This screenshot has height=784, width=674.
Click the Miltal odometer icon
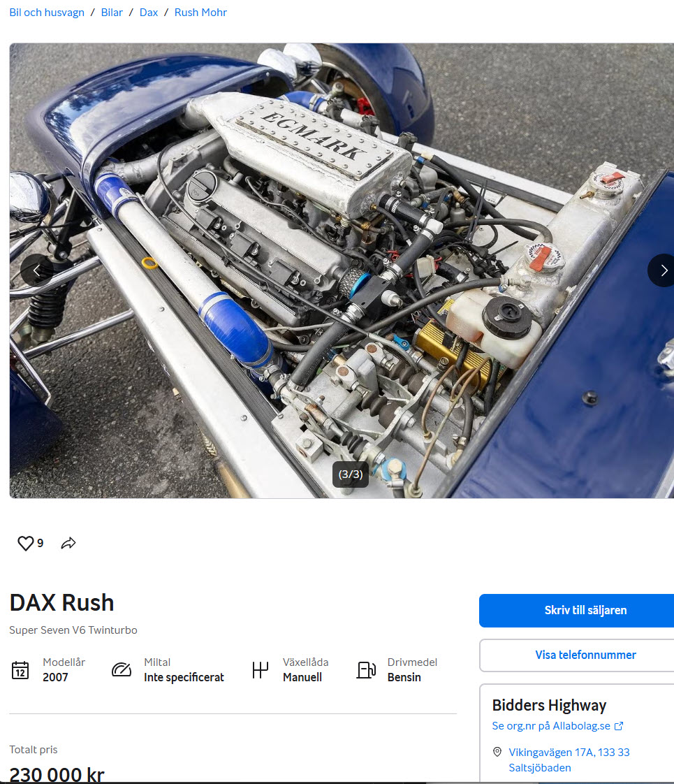click(x=122, y=669)
